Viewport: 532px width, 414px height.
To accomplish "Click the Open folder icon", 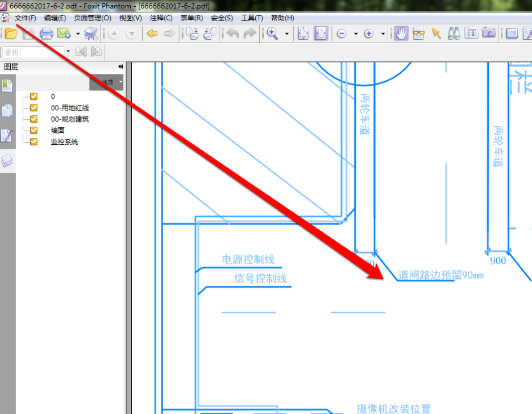I will point(11,34).
